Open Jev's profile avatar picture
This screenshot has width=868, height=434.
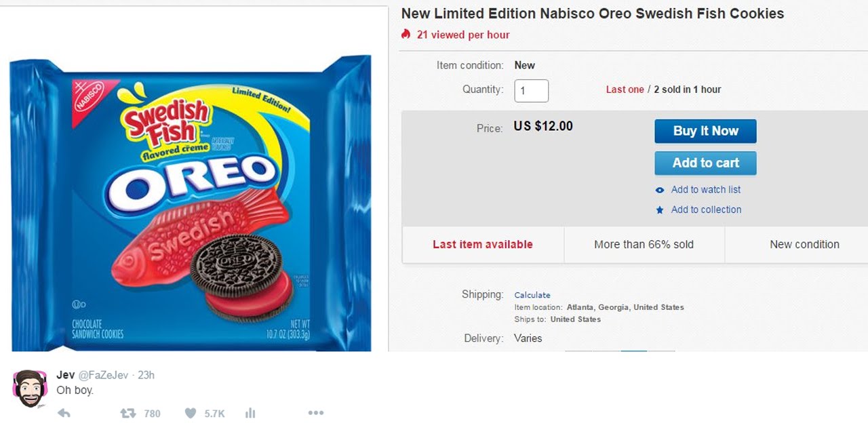pyautogui.click(x=30, y=388)
